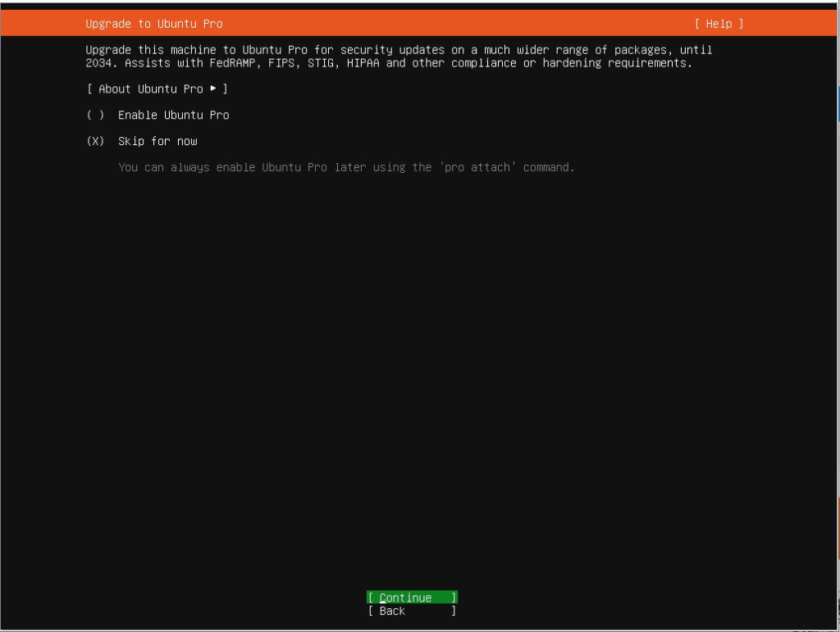Click the year 2034 in the description
840x632 pixels.
[x=98, y=63]
